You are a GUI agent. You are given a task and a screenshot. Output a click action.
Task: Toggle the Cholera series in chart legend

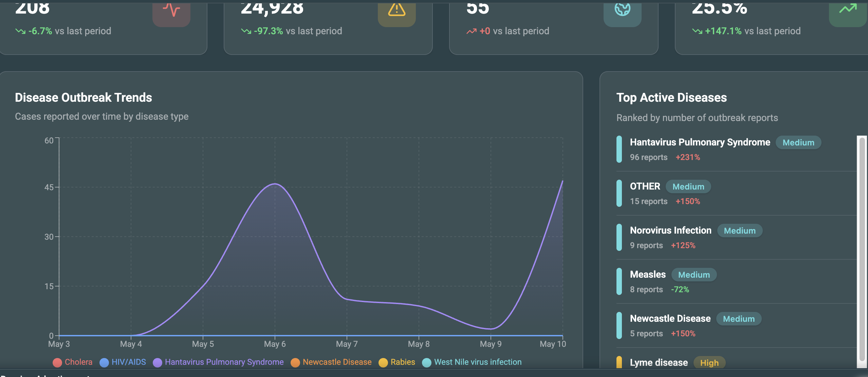[72, 362]
